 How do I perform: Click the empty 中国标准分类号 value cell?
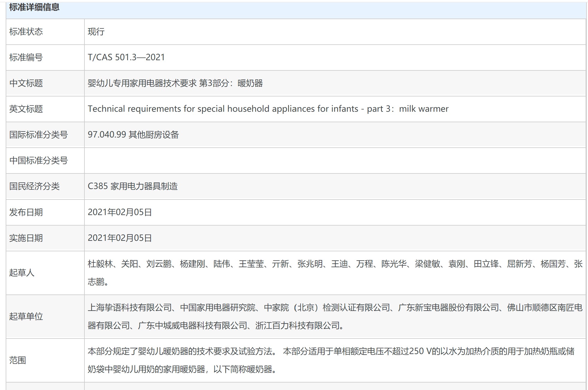[x=335, y=161]
